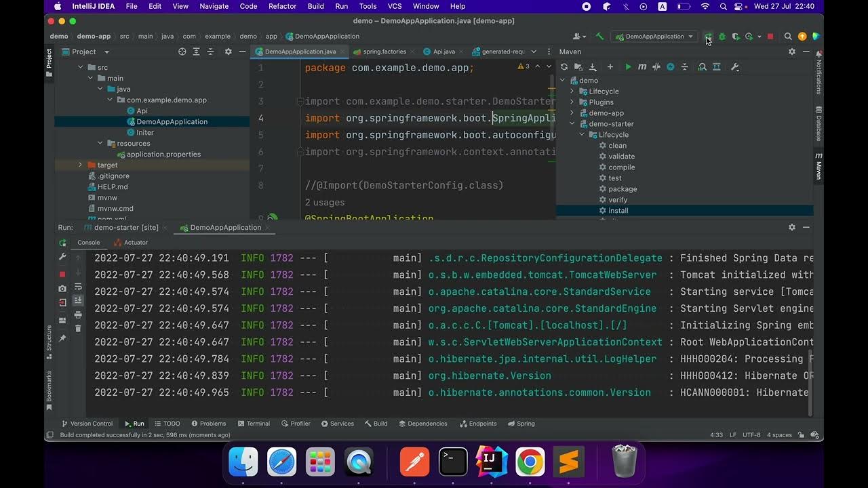This screenshot has height=488, width=868.
Task: Open Google Chrome from the Dock
Action: point(530,462)
